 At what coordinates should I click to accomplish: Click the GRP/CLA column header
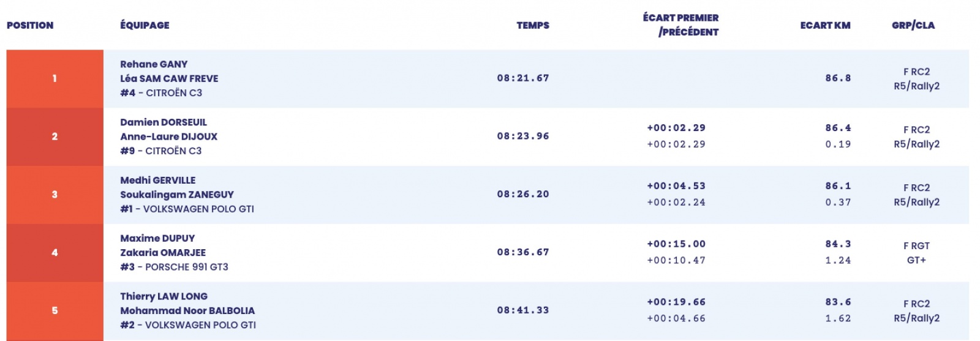click(x=913, y=25)
